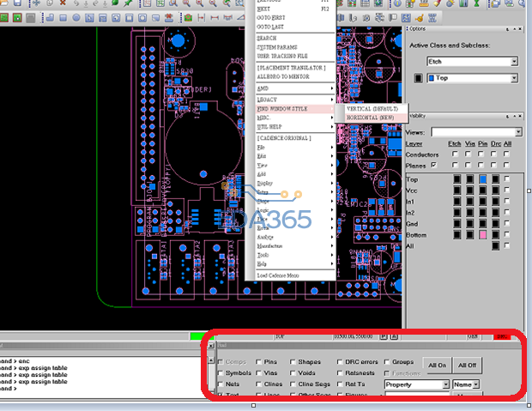Select the Shape Add Circle icon

click(76, 18)
